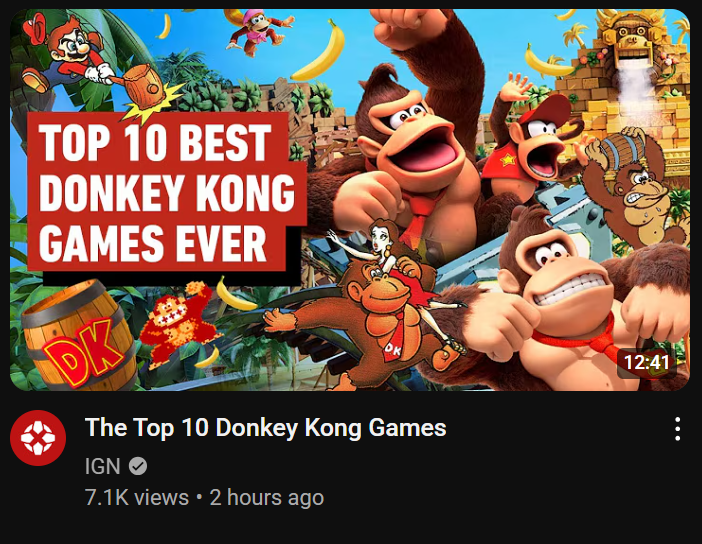Click the verified checkmark badge beside IGN
This screenshot has height=544, width=702.
[138, 466]
